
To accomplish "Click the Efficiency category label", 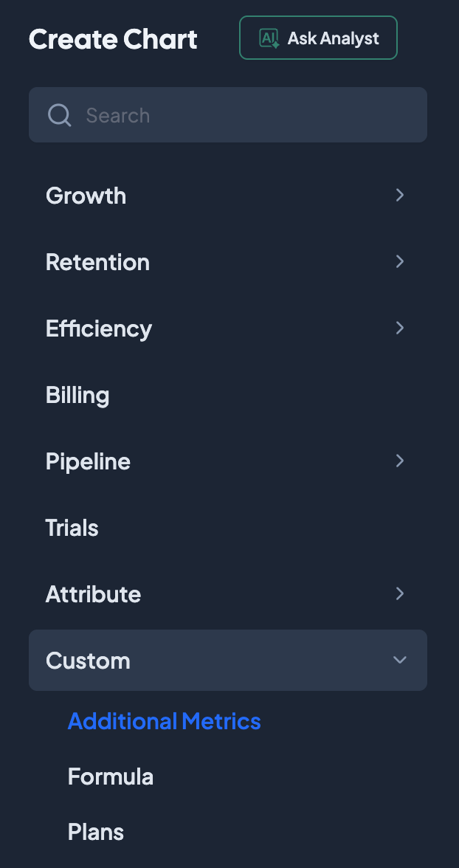I will point(99,328).
